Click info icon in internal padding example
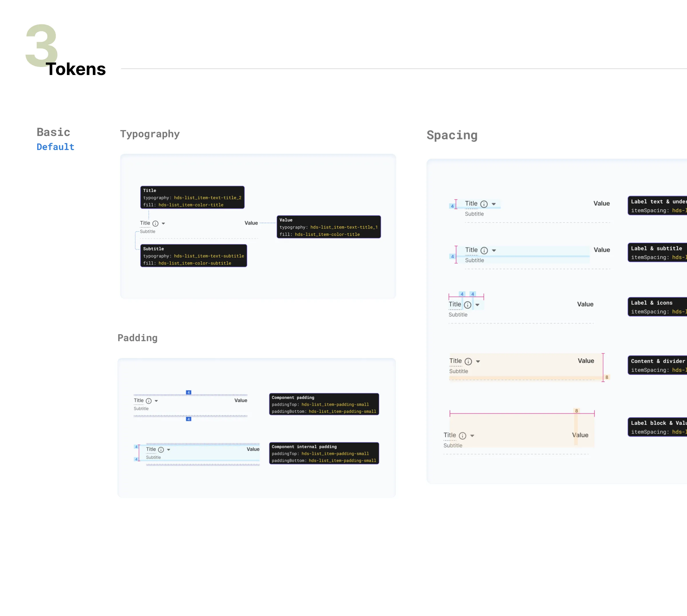The width and height of the screenshot is (687, 616). click(x=161, y=450)
